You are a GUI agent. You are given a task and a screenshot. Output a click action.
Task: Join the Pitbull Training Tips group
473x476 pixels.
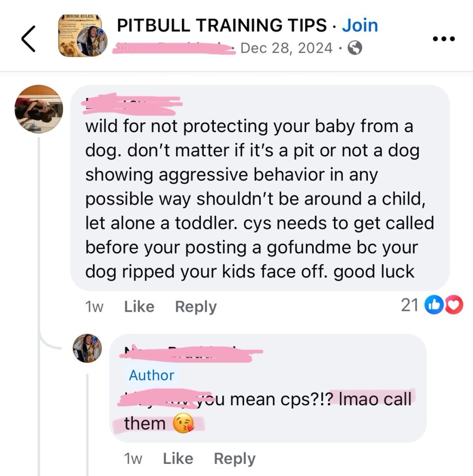[x=360, y=25]
